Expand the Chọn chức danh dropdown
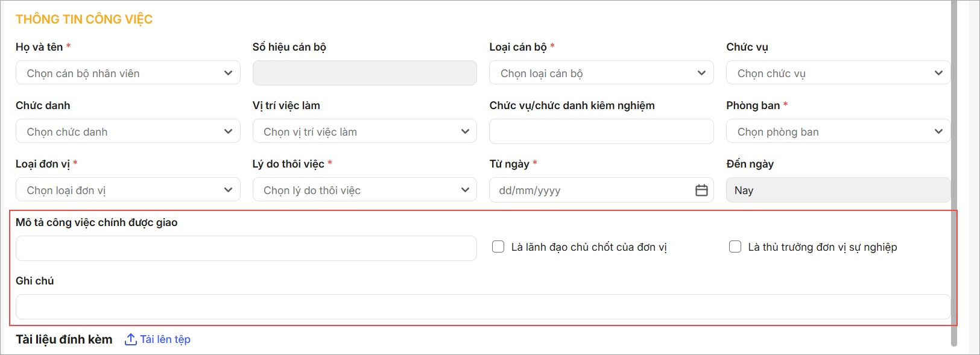980x355 pixels. point(128,131)
